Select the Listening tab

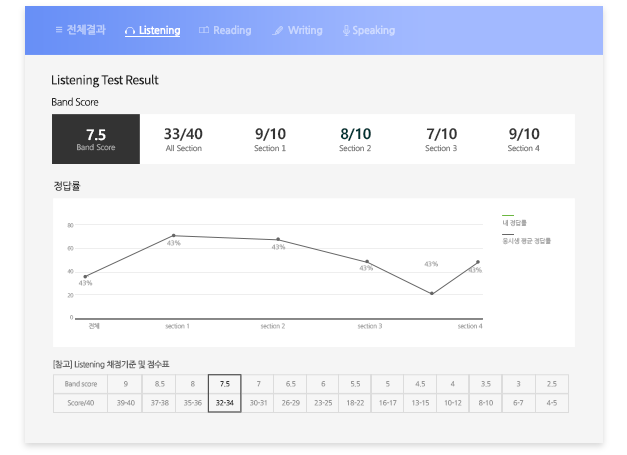click(152, 30)
